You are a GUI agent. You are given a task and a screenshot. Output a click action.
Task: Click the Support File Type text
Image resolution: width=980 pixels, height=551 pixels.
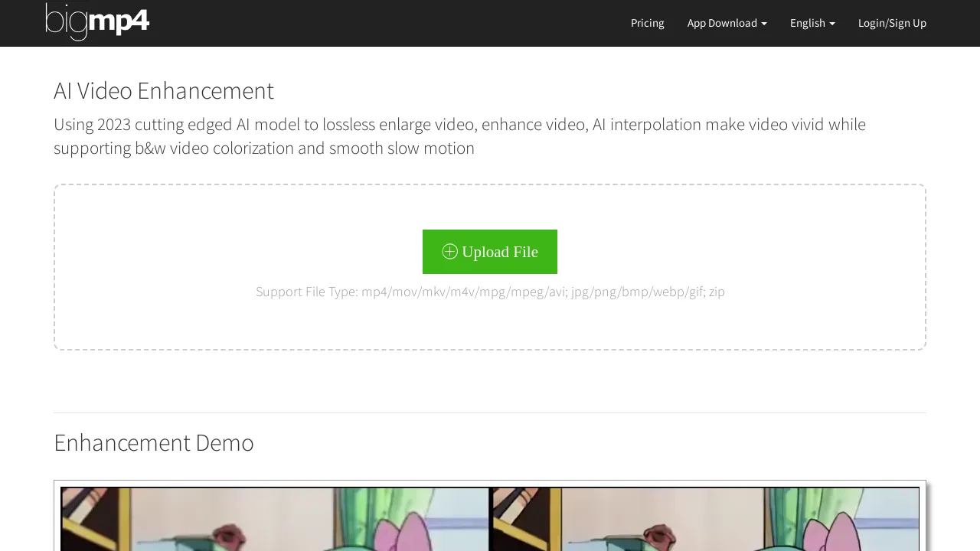(x=490, y=292)
